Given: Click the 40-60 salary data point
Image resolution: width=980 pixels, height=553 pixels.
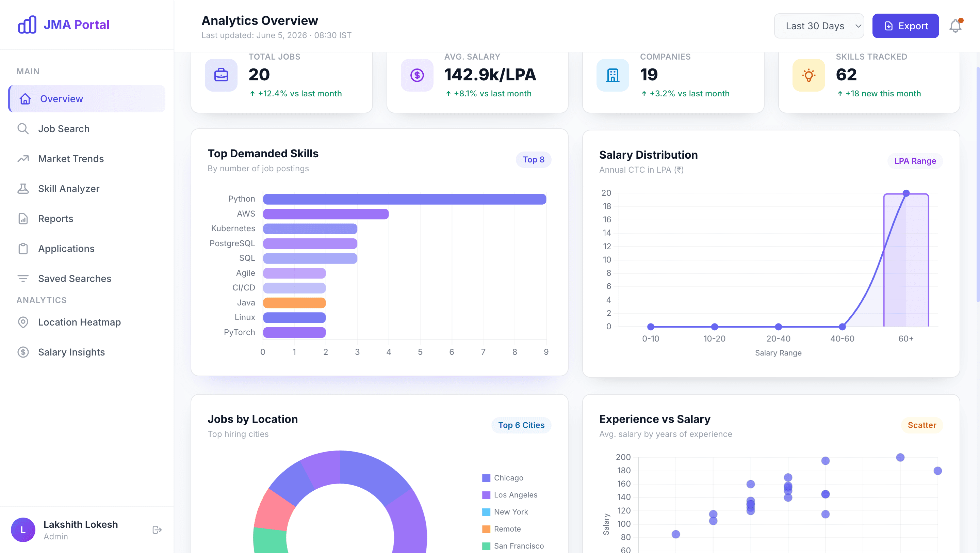Looking at the screenshot, I should 842,327.
